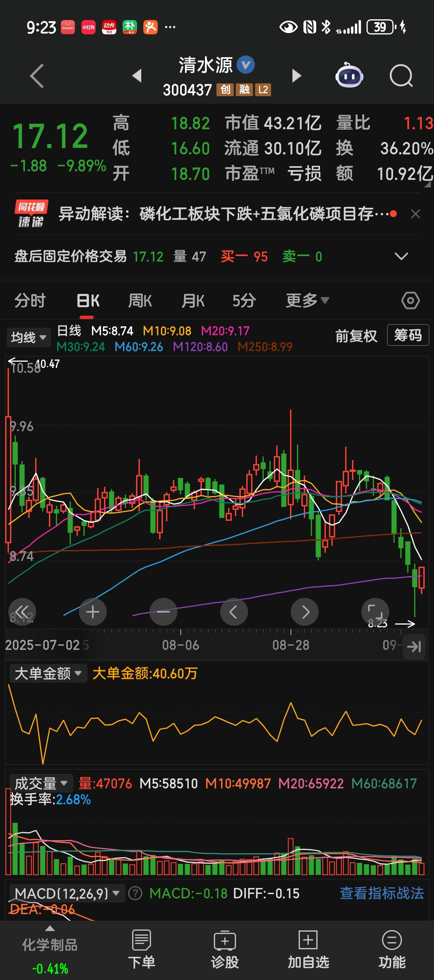Open stock search magnifier

pos(401,76)
